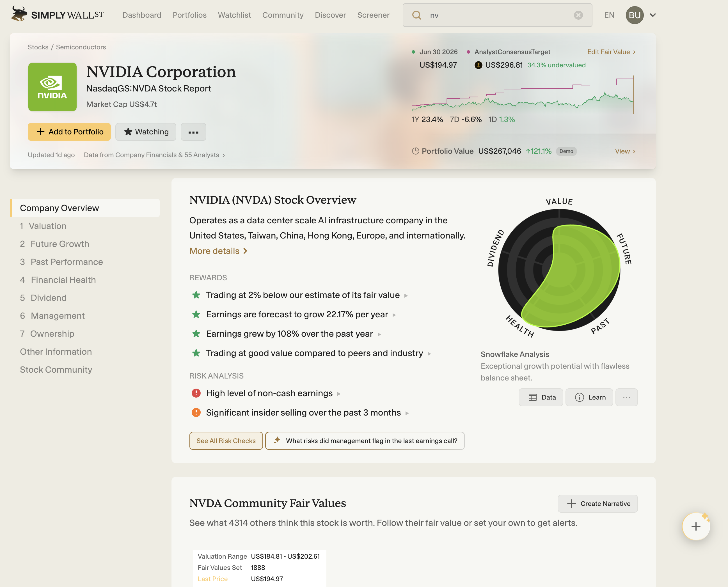Click the Demo badge

coord(566,151)
